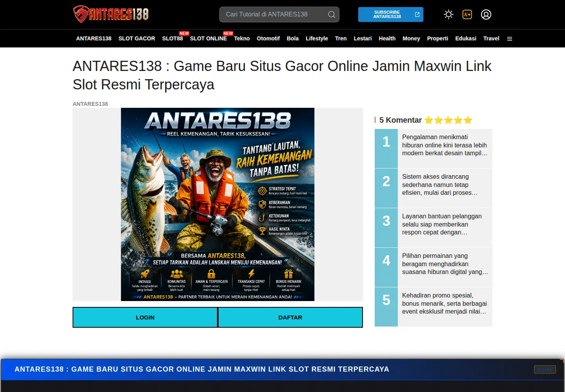The width and height of the screenshot is (565, 392).
Task: Open the SLOT GACOR menu item
Action: pyautogui.click(x=137, y=38)
